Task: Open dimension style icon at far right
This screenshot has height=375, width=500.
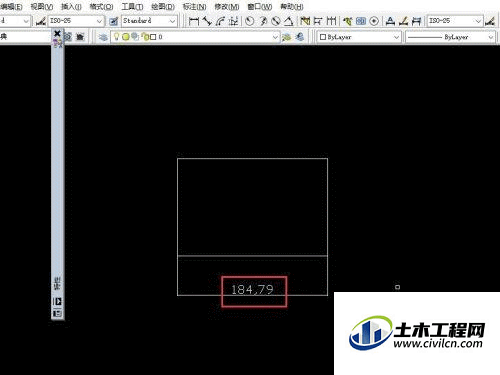Action: 490,21
